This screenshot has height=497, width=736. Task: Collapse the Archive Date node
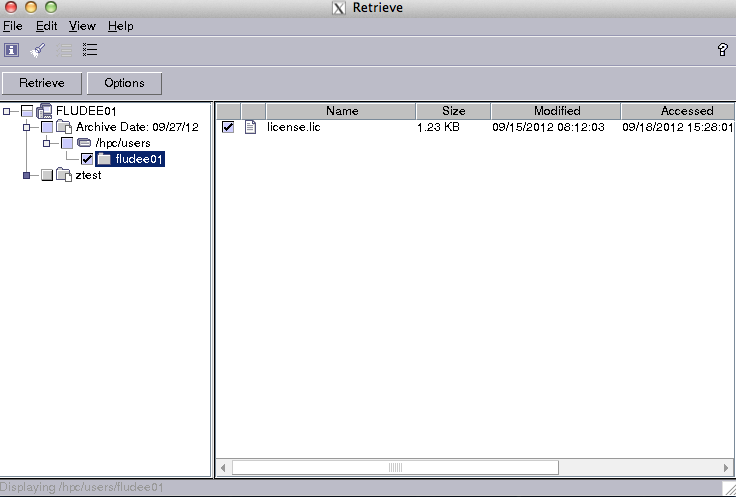[x=27, y=127]
